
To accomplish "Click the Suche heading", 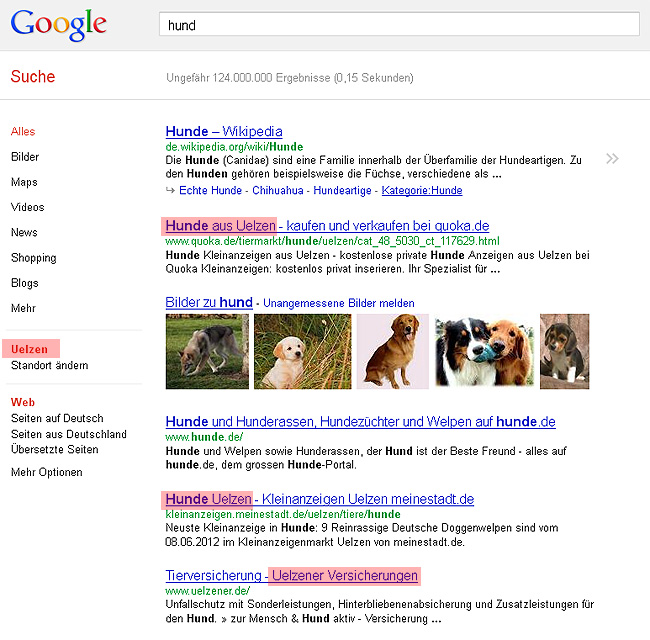I will (x=33, y=77).
